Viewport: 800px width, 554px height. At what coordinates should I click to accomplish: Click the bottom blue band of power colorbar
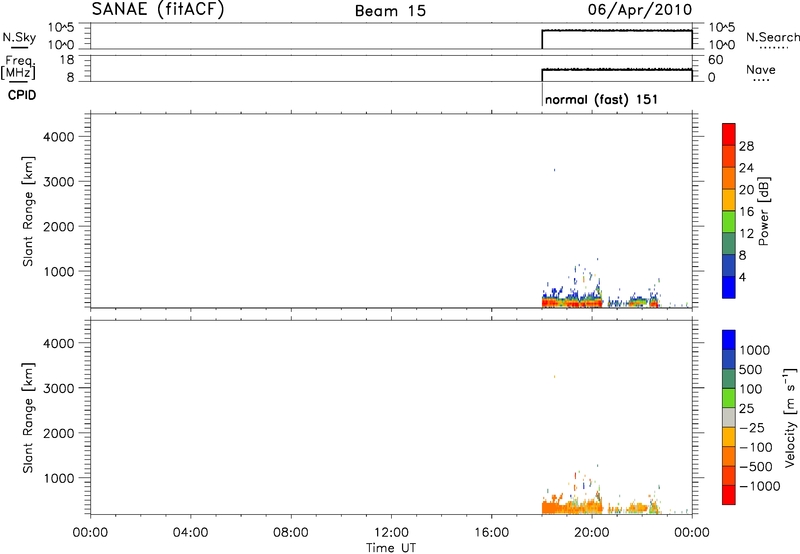[x=729, y=287]
